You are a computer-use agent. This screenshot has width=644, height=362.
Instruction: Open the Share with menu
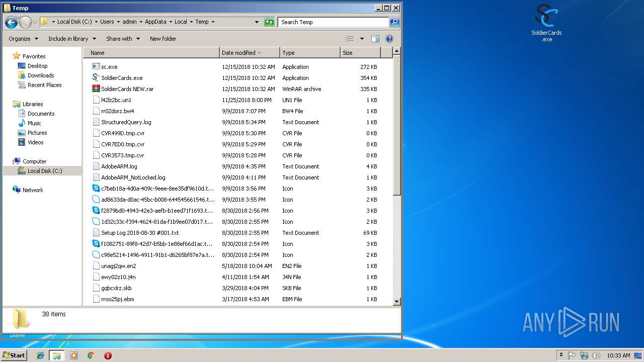tap(123, 39)
